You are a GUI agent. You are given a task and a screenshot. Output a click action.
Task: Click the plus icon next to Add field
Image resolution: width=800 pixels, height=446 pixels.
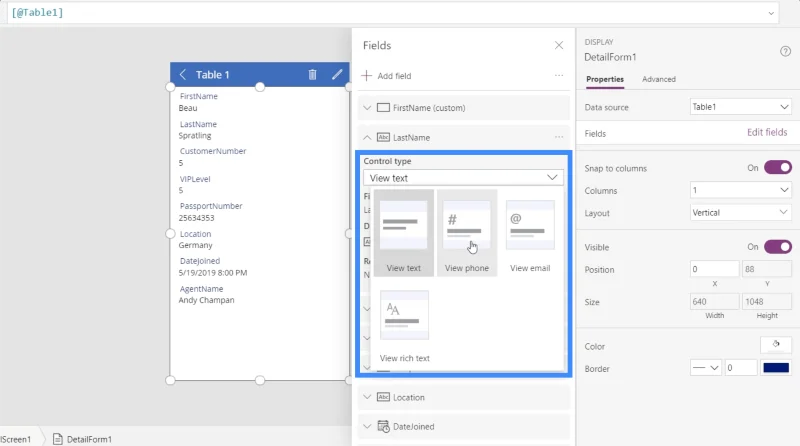[x=366, y=76]
